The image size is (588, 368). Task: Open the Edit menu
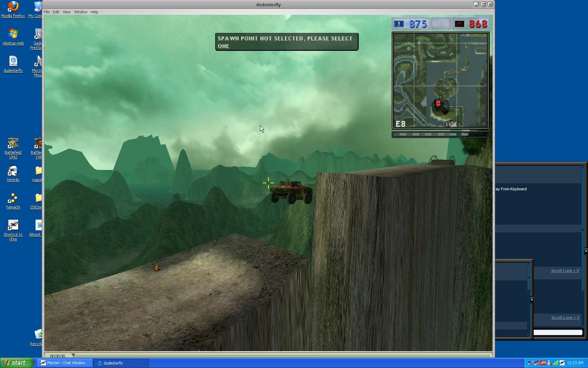tap(56, 12)
